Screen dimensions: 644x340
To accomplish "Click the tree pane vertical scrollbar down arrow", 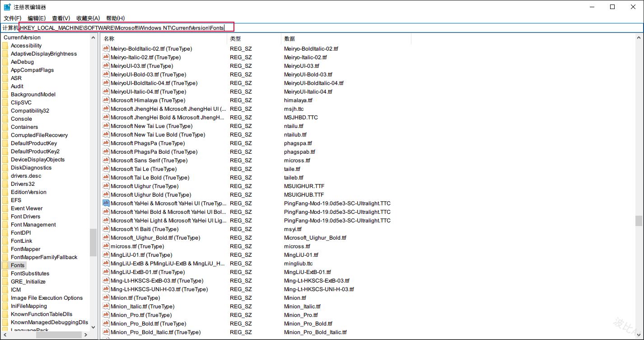I will [93, 327].
